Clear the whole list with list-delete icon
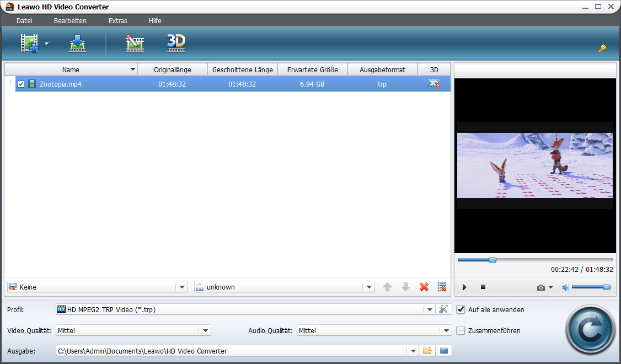 [x=442, y=287]
